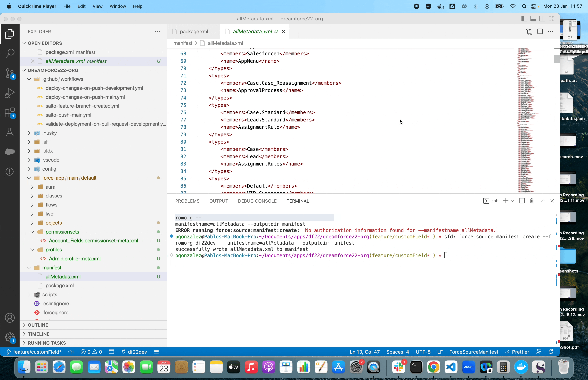Open the Salesforce cloud icon in activity bar
Screen dimensions: 588x380
[10, 152]
